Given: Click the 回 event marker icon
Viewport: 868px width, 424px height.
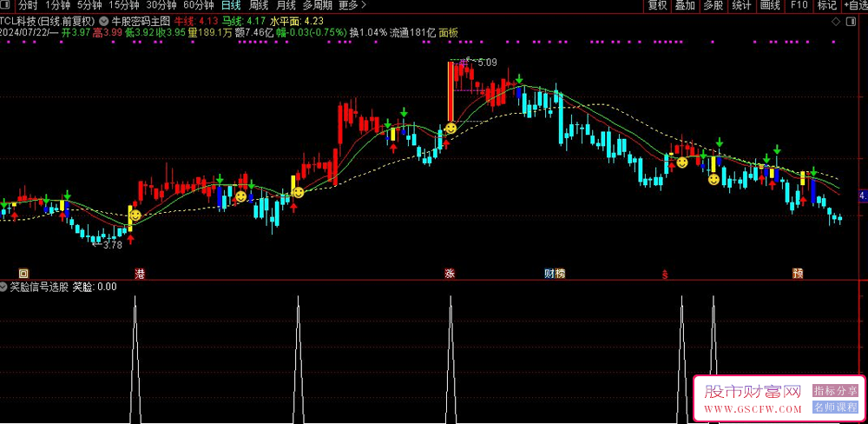Looking at the screenshot, I should pos(23,273).
